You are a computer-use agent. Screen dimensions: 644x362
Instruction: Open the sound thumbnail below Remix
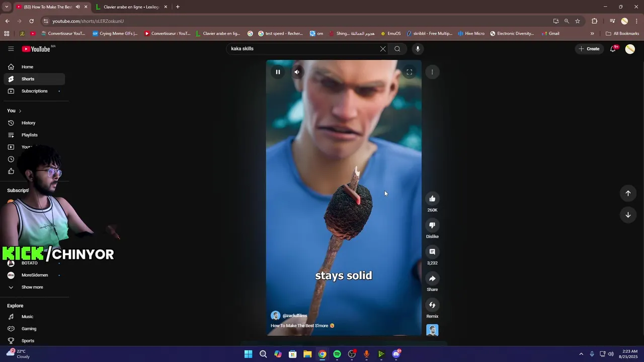pyautogui.click(x=432, y=330)
